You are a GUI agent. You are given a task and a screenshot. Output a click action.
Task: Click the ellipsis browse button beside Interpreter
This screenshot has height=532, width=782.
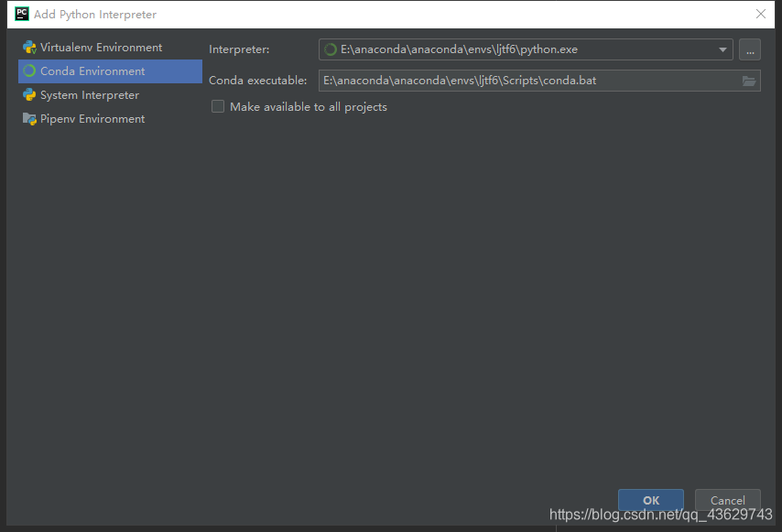pyautogui.click(x=750, y=49)
